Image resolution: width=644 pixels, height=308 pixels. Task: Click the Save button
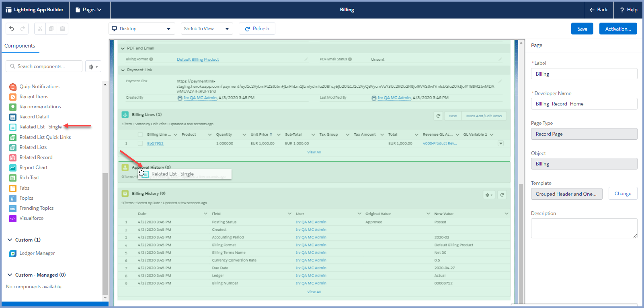582,29
